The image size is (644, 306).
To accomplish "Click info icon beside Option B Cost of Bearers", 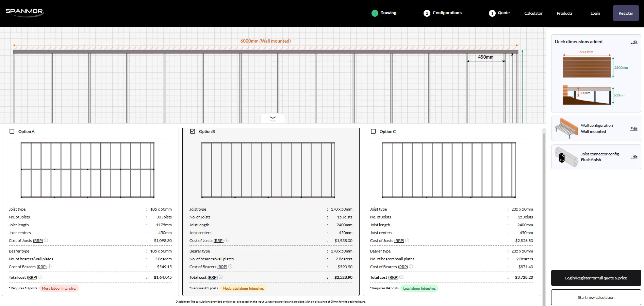I will (230, 267).
